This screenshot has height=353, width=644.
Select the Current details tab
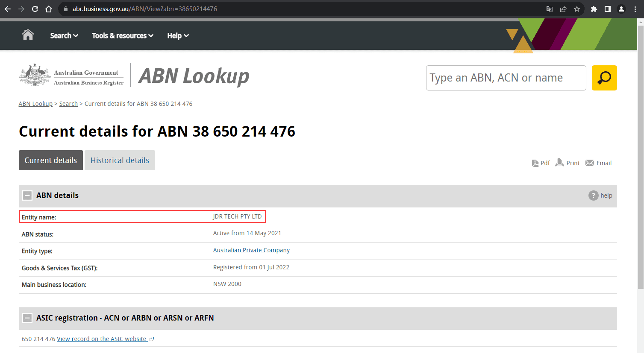pyautogui.click(x=51, y=160)
